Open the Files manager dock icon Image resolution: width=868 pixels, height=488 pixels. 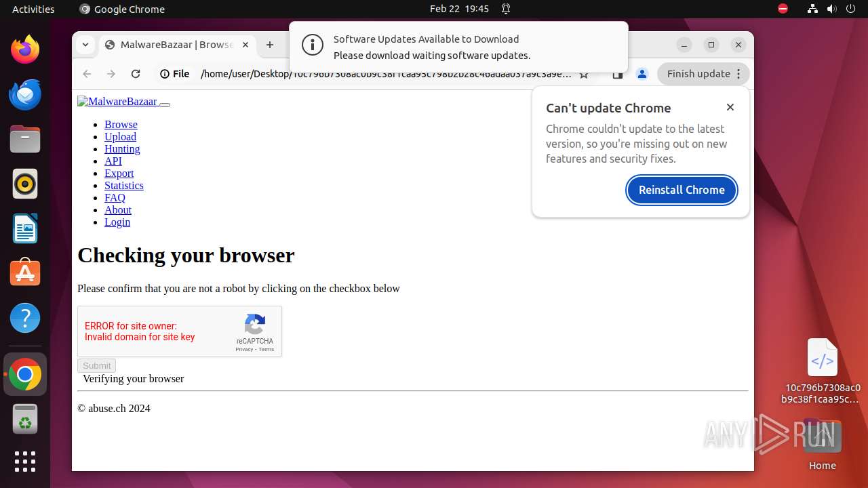tap(25, 139)
